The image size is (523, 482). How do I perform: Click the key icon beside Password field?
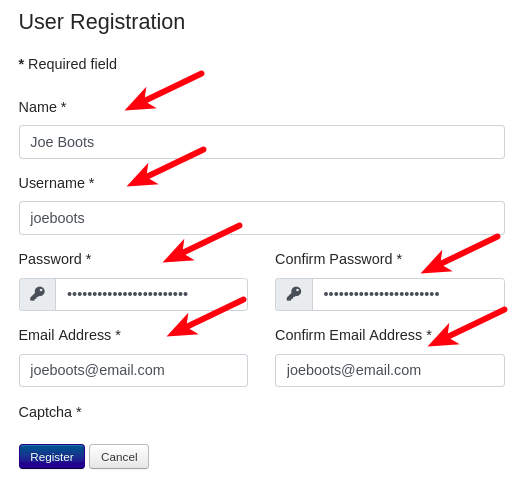pyautogui.click(x=37, y=294)
